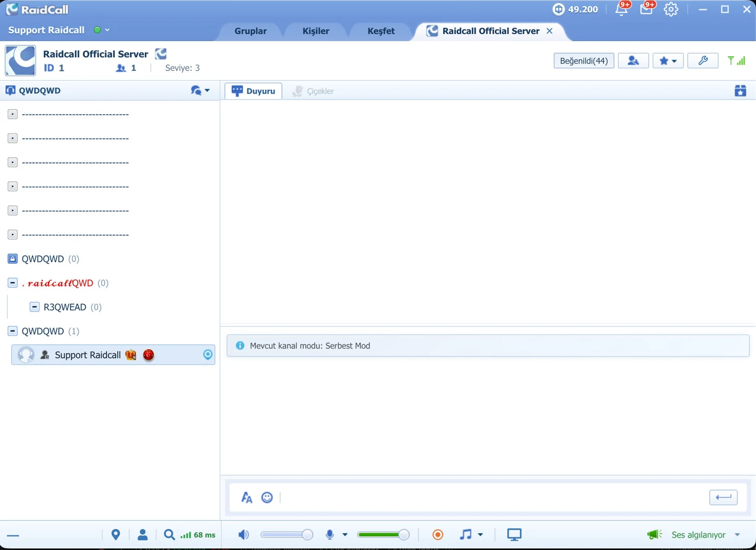Open the screen share monitor icon
The image size is (756, 550).
tap(514, 535)
